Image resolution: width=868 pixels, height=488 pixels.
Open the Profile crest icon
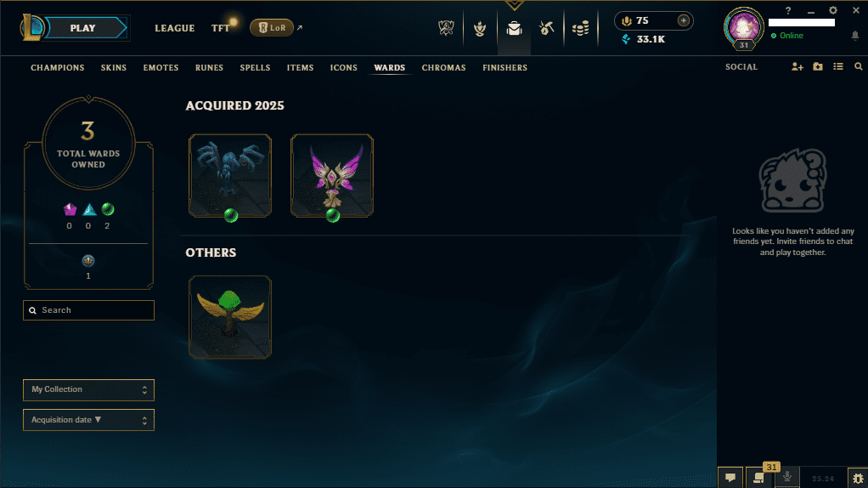[x=480, y=28]
